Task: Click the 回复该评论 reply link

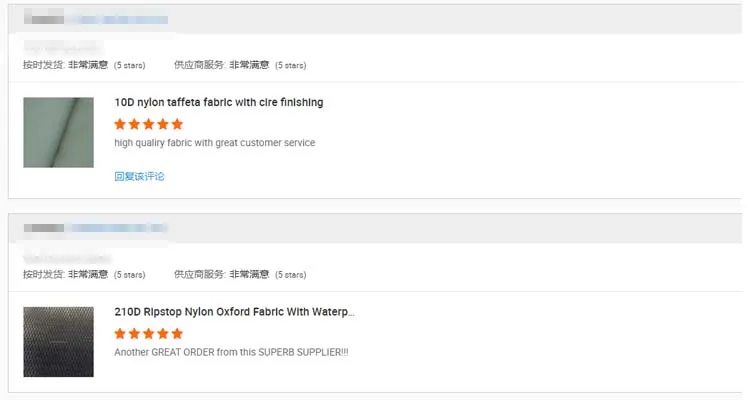Action: coord(139,176)
